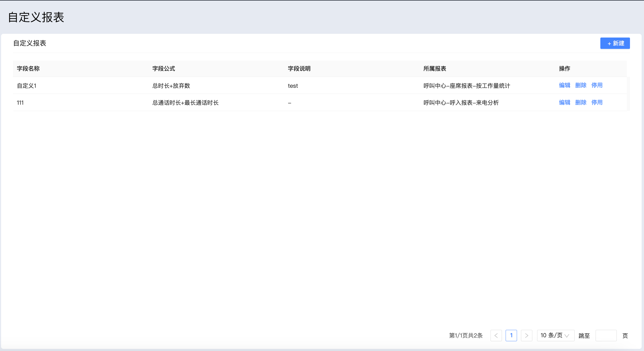
Task: Select page 1 in pagination
Action: (x=511, y=335)
